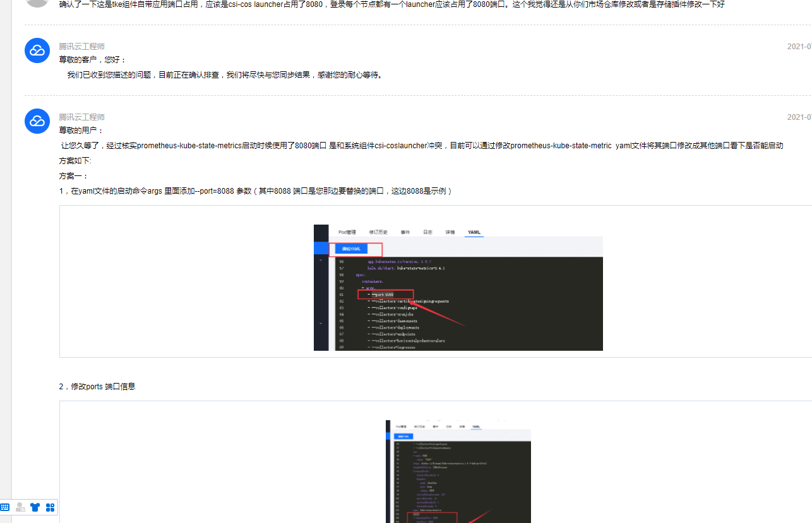
Task: Click step 2 text '修改ports 端口信息'
Action: click(97, 387)
